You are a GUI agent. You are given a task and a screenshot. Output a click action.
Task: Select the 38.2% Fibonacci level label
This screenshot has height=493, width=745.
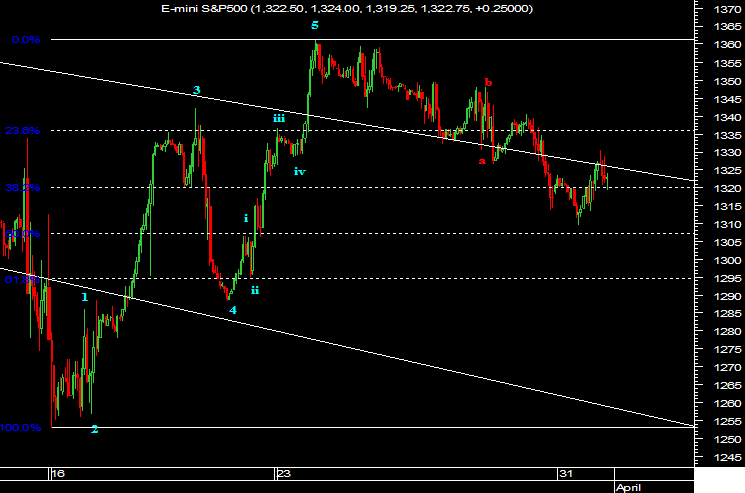coord(22,188)
